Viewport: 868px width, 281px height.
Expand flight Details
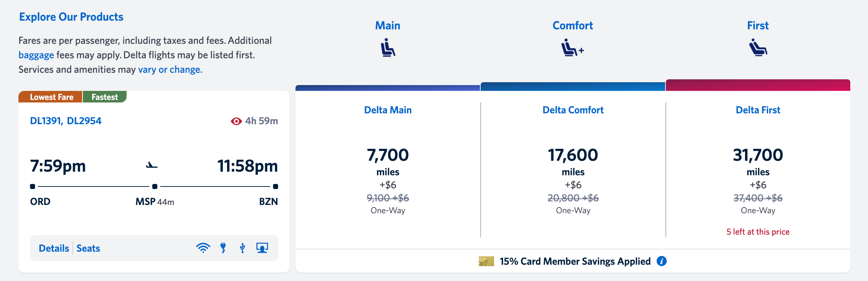click(53, 248)
